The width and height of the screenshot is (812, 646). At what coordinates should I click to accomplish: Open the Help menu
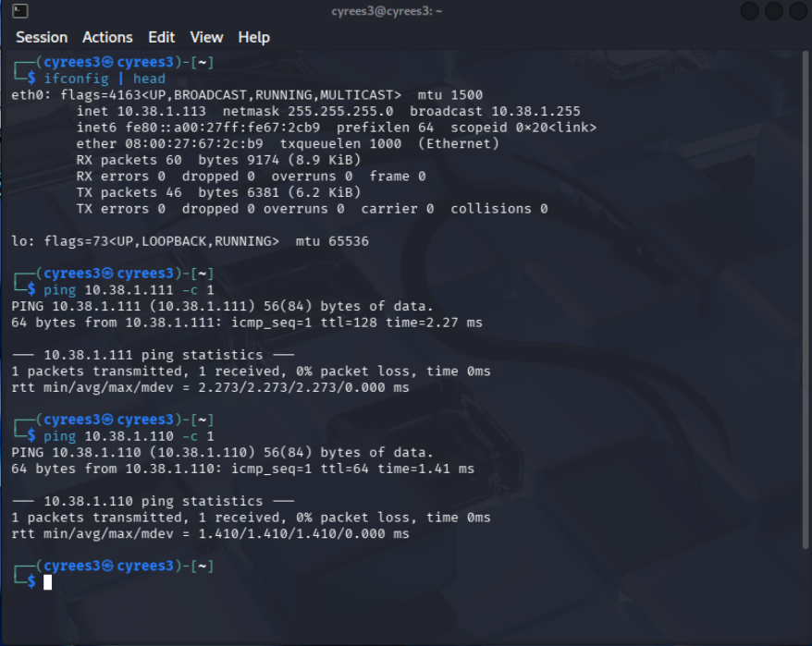[x=253, y=37]
